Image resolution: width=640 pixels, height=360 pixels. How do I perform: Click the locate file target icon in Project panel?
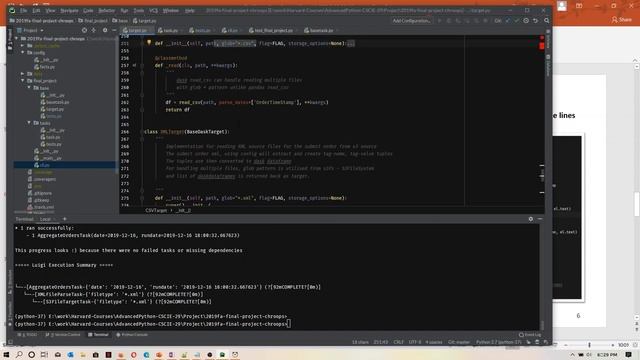[84, 30]
